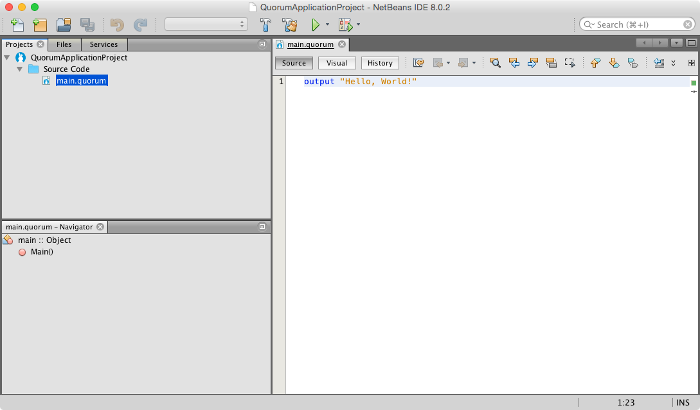Viewport: 700px width, 410px height.
Task: Click the Find Next Occurrence icon
Action: coord(533,63)
